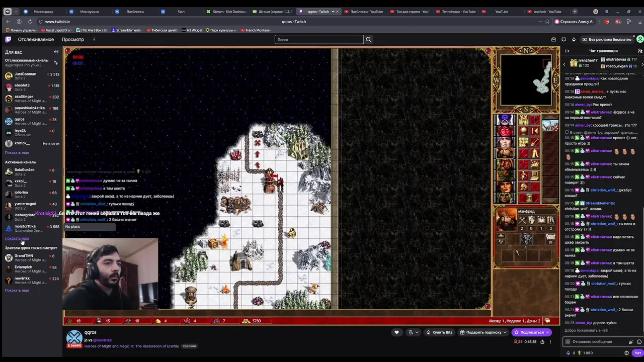Open BaiaGur4ek active channel

tap(31, 172)
